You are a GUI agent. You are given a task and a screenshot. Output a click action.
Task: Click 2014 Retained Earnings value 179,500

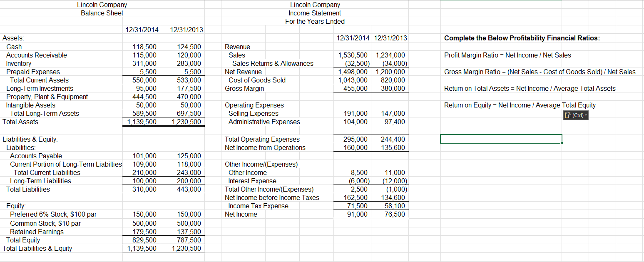[x=144, y=232]
